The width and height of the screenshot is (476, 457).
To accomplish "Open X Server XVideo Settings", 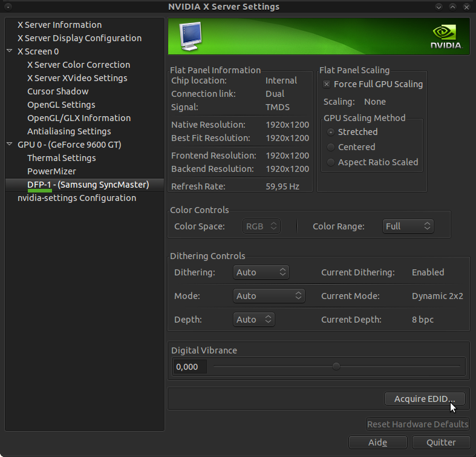I will coord(77,79).
